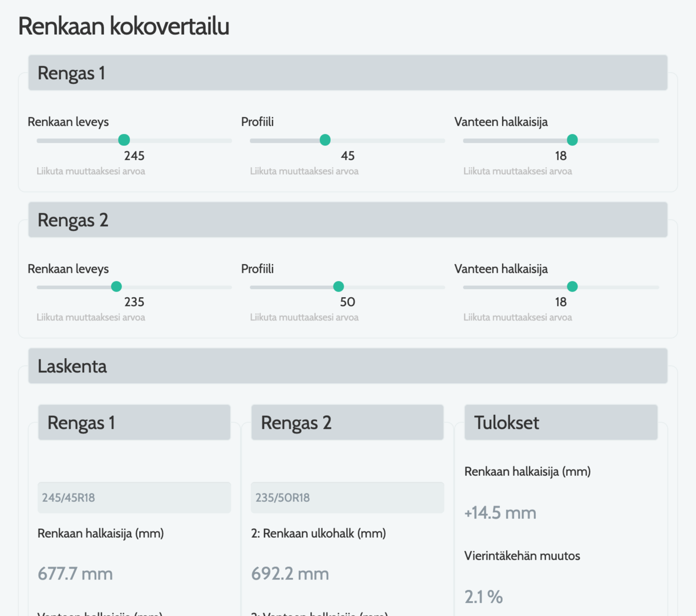This screenshot has height=616, width=696.
Task: Click the 245 value under the width slider
Action: click(135, 156)
